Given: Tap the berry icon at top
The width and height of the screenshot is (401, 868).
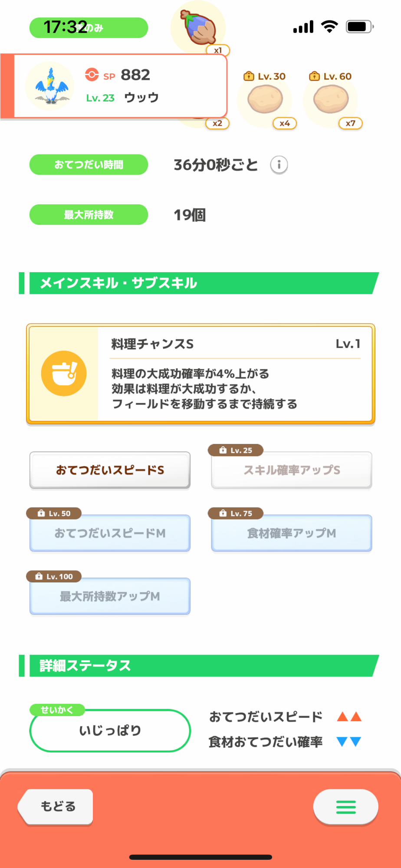Looking at the screenshot, I should click(198, 28).
